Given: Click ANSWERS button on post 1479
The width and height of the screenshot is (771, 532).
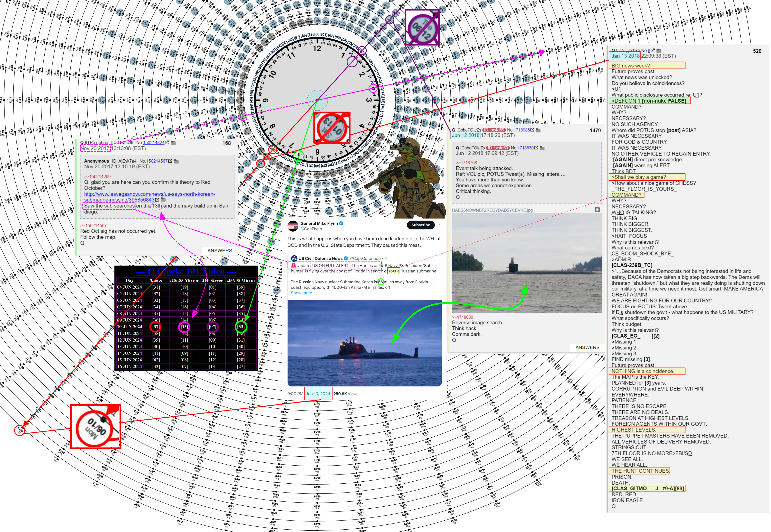Looking at the screenshot, I should point(587,347).
